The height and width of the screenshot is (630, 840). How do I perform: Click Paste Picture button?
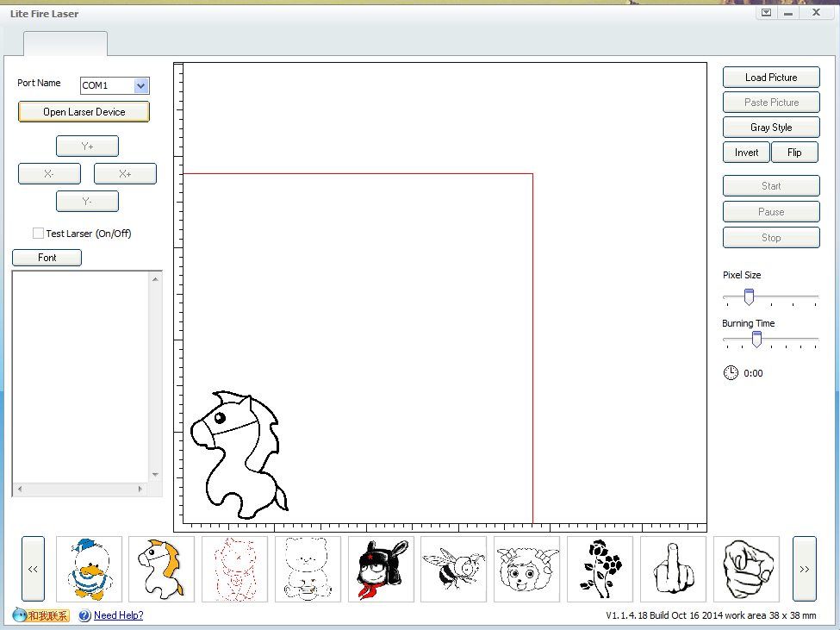(771, 103)
